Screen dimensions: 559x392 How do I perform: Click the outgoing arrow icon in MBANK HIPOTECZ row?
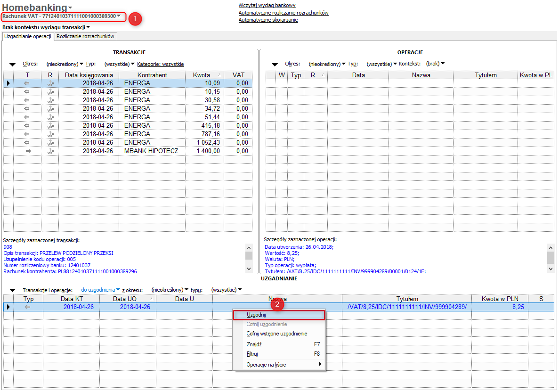[27, 151]
